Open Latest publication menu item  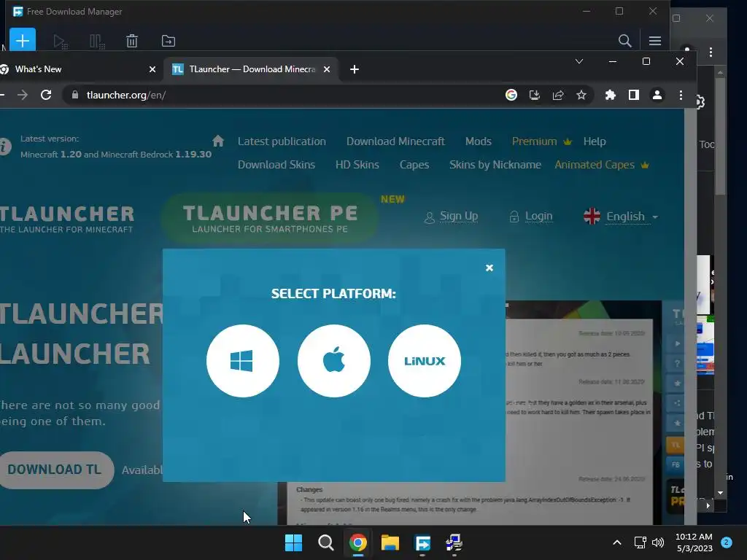[x=282, y=141]
